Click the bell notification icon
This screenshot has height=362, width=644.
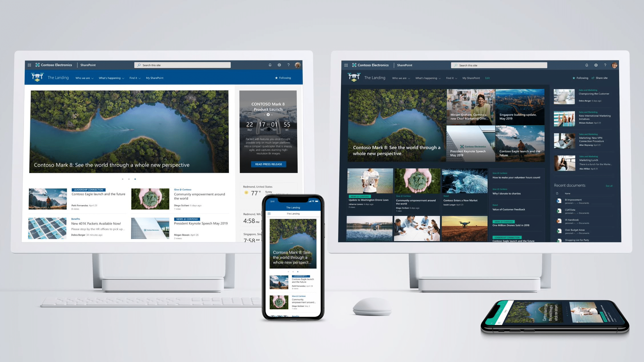(270, 65)
